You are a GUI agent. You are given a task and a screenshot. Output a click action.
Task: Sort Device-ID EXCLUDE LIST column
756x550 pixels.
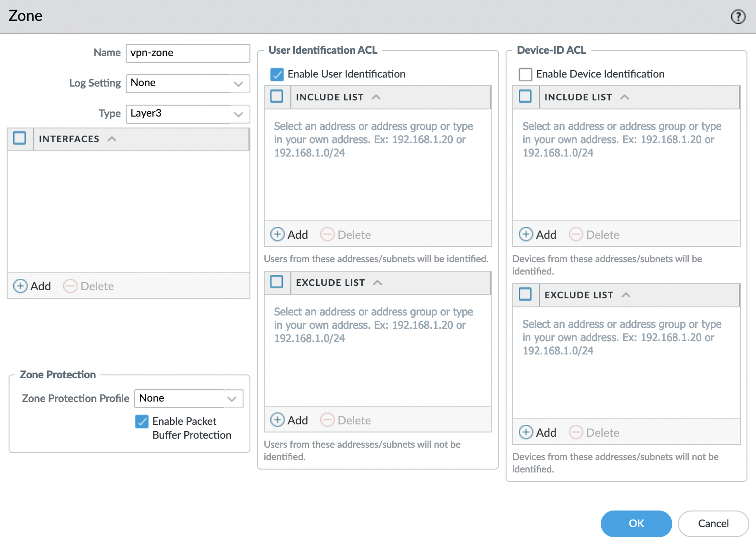(639, 295)
